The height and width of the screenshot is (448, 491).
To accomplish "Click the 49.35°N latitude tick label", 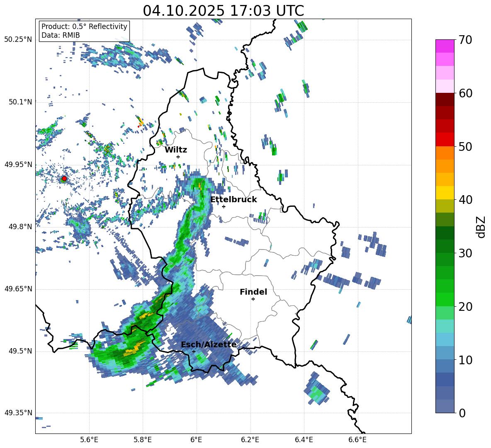I will pos(18,413).
